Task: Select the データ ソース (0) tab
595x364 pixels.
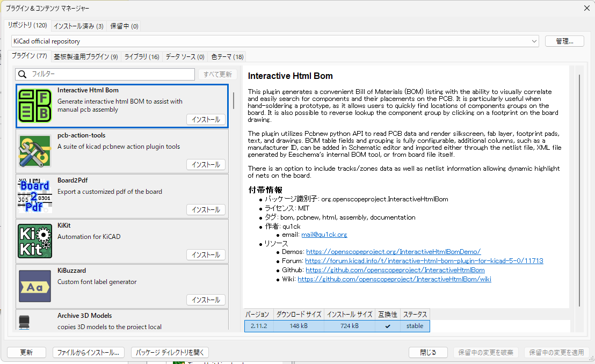Action: tap(185, 56)
